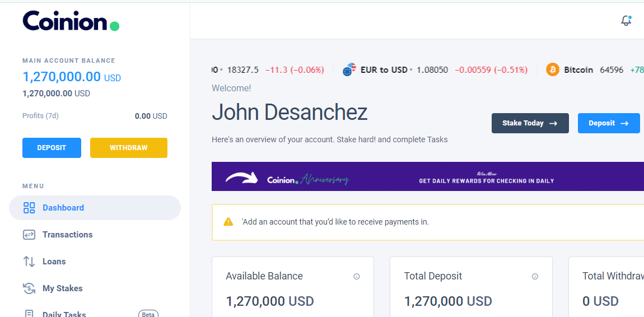This screenshot has width=644, height=317.
Task: Click the Stake Today button
Action: (x=530, y=123)
